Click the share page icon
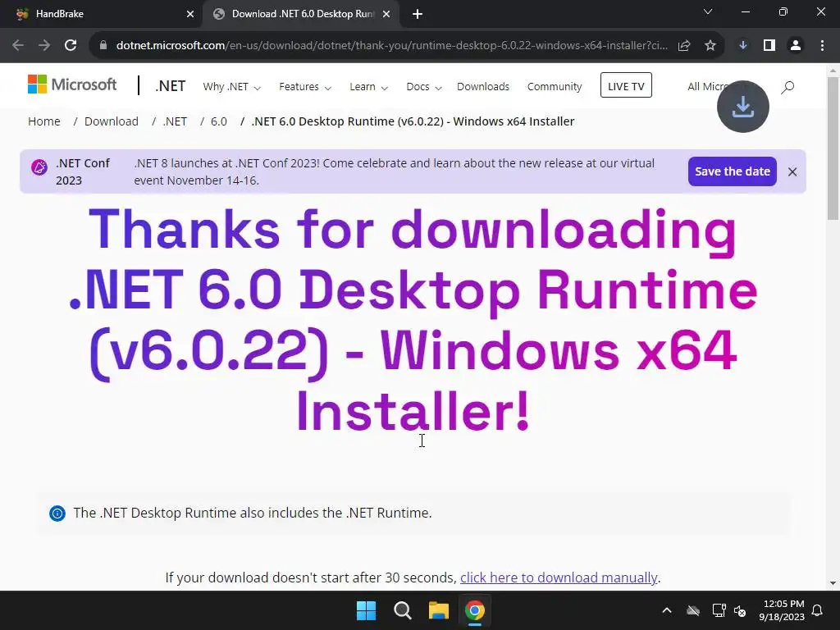This screenshot has width=840, height=630. pos(684,46)
